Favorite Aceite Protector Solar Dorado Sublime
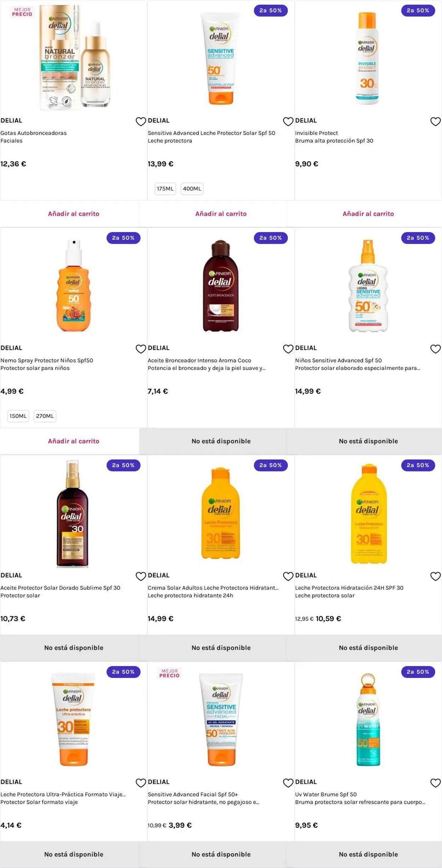 tap(141, 577)
